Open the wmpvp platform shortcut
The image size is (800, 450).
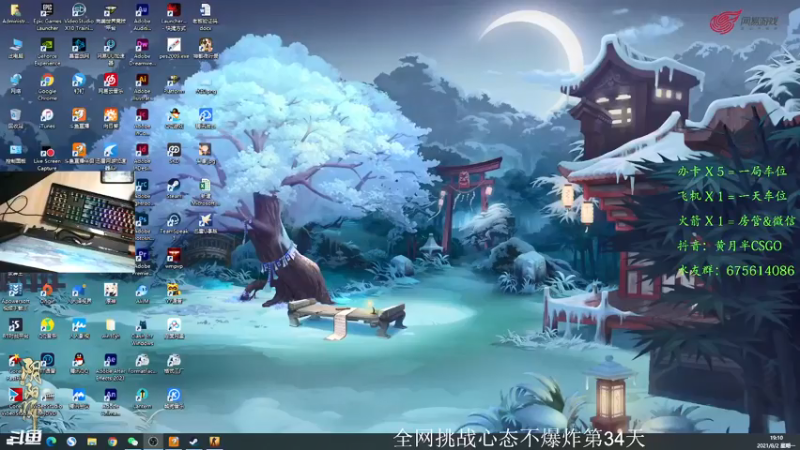pyautogui.click(x=173, y=258)
